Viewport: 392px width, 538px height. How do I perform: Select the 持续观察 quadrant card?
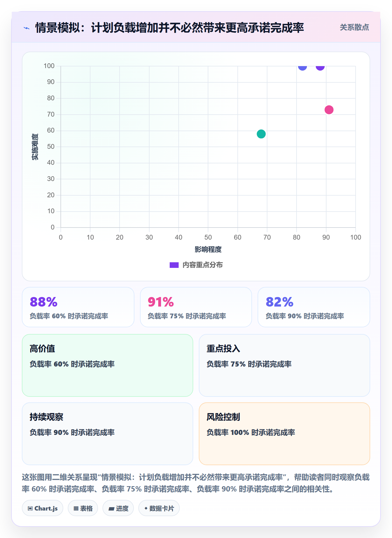pos(108,434)
